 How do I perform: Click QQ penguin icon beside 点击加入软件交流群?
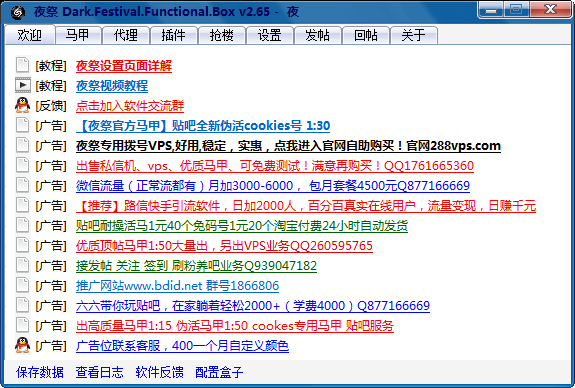coord(22,105)
